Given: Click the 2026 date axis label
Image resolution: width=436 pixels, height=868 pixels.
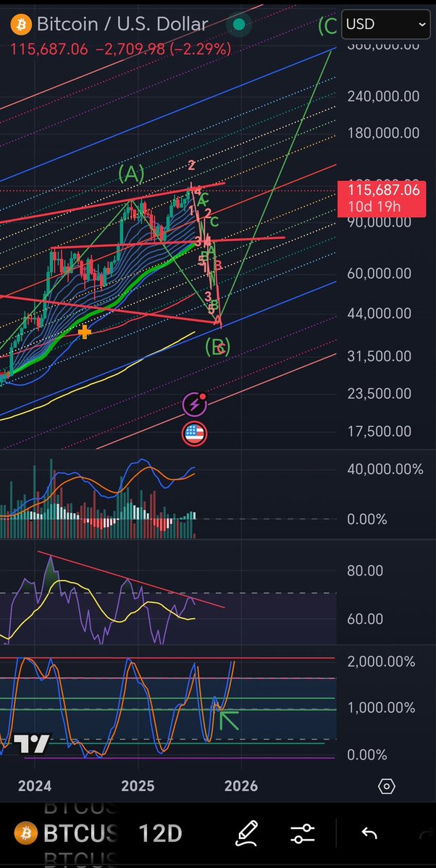Looking at the screenshot, I should [241, 786].
